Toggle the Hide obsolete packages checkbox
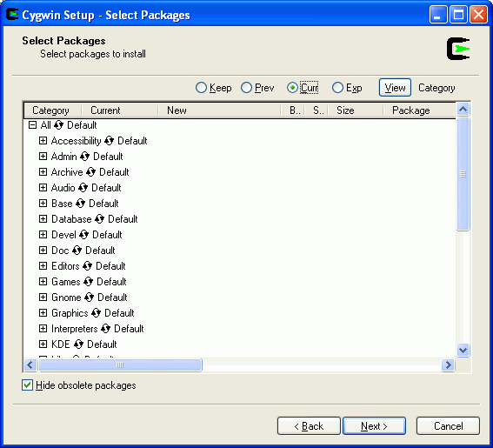Screen dimensions: 493x448 coord(27,385)
